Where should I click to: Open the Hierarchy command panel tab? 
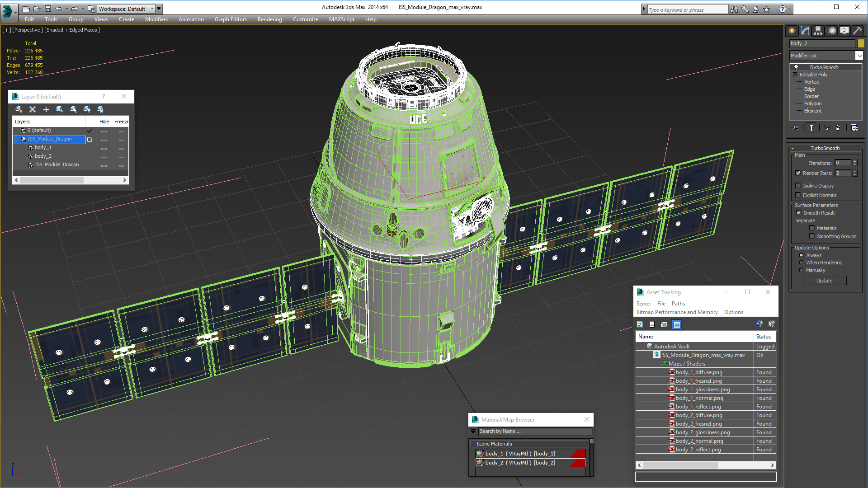818,31
